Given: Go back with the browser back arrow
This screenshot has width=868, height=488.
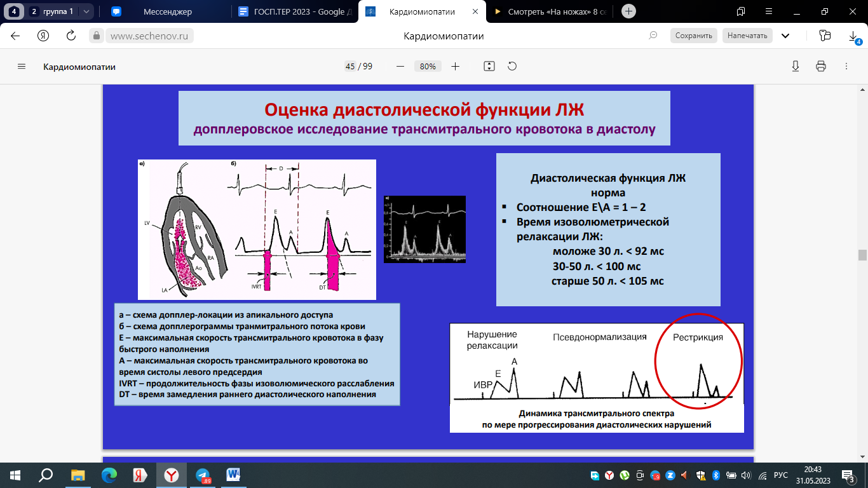Looking at the screenshot, I should [x=15, y=36].
